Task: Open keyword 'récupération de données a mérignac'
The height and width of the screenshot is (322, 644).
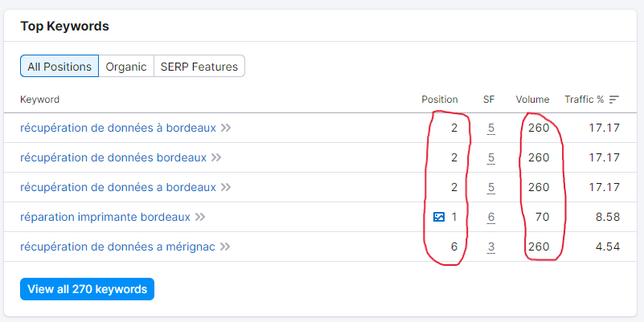Action: (x=117, y=247)
